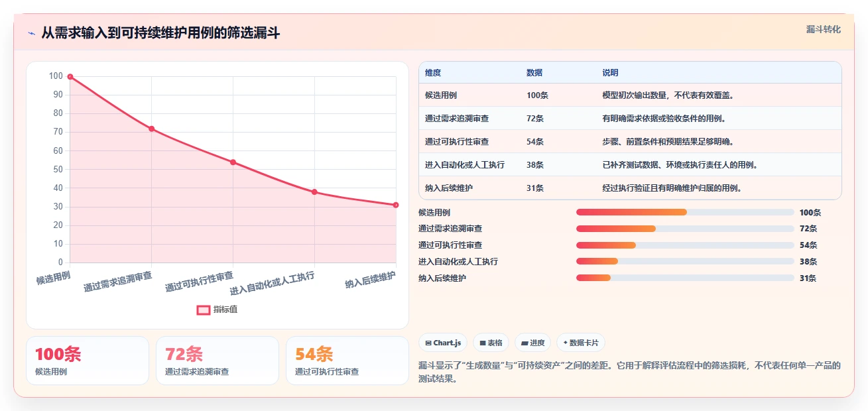Image resolution: width=868 pixels, height=411 pixels.
Task: Click the 数据卡片 chip
Action: coord(581,343)
